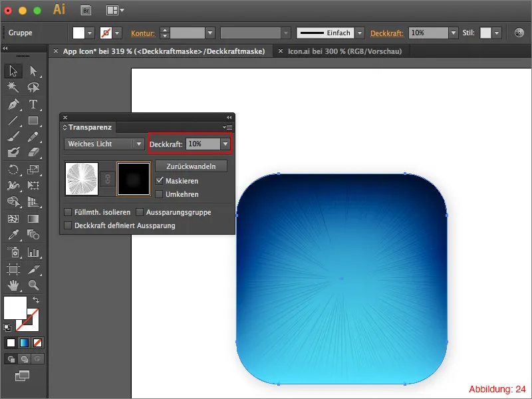Enable the Umkehren checkbox

pyautogui.click(x=159, y=194)
